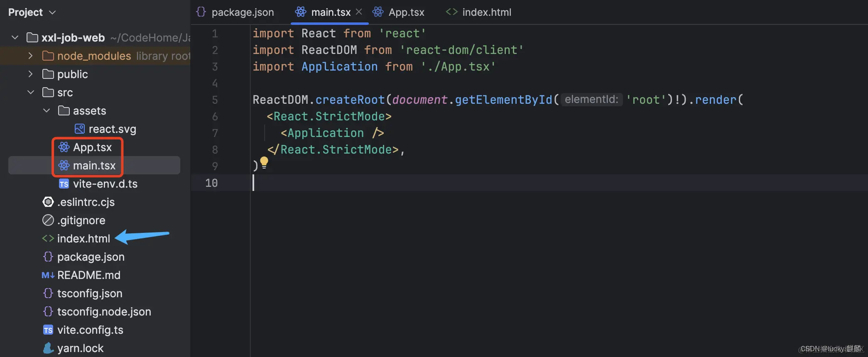Collapse the src folder
Screen dimensions: 868x357
(31, 92)
